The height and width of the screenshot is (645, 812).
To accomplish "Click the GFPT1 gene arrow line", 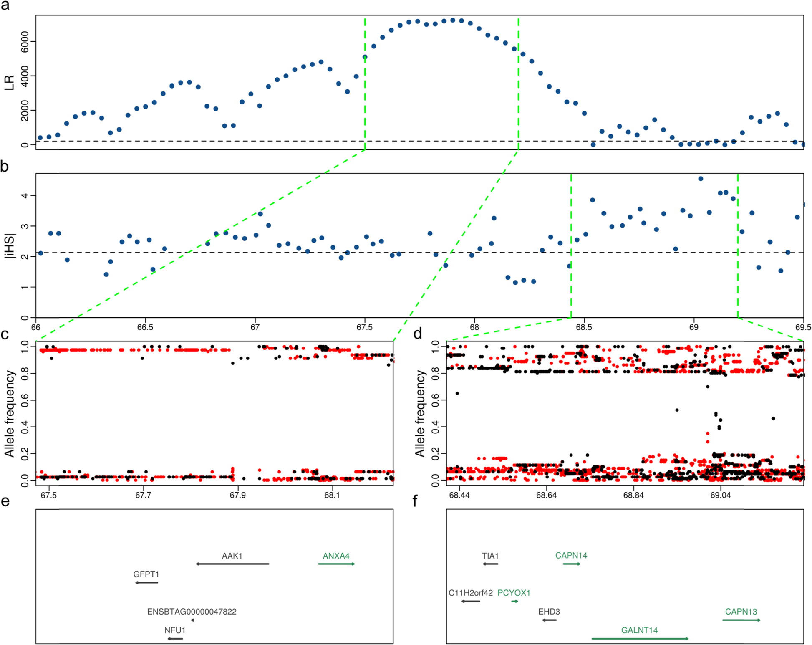I will pos(146,582).
